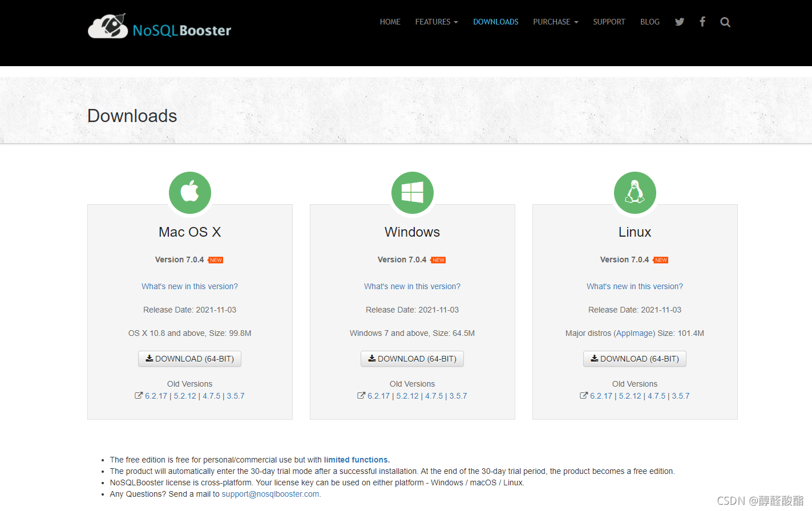Open the Facebook icon link
This screenshot has height=511, width=812.
click(702, 22)
